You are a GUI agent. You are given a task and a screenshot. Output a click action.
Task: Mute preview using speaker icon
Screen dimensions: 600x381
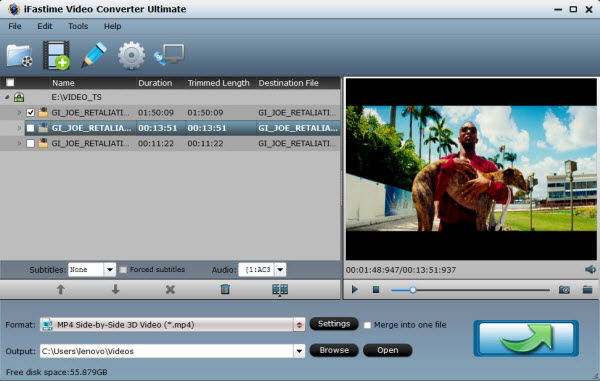[590, 270]
